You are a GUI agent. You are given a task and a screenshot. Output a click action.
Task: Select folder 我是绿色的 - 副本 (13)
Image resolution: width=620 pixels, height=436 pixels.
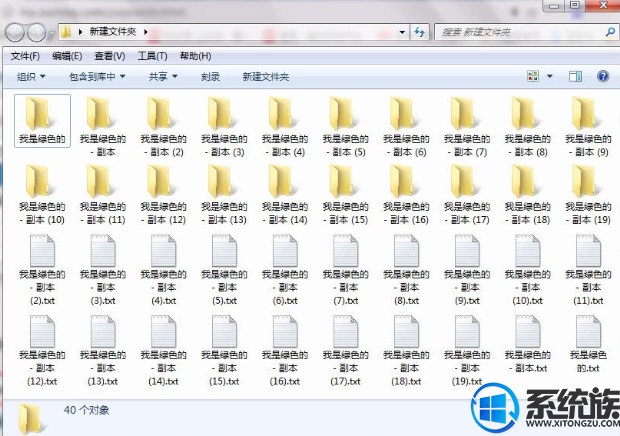224,194
